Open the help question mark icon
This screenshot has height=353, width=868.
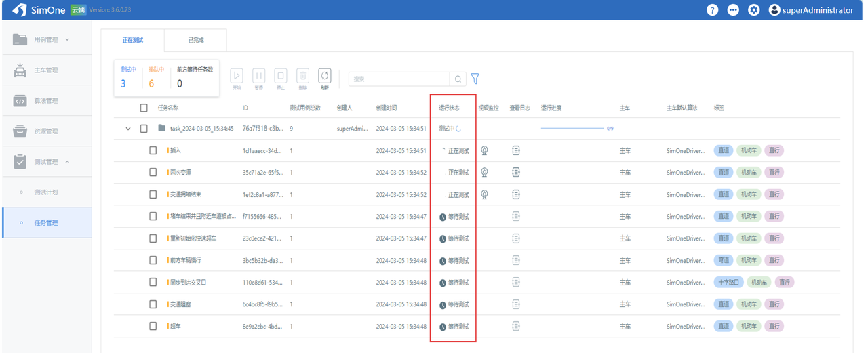[x=712, y=10]
